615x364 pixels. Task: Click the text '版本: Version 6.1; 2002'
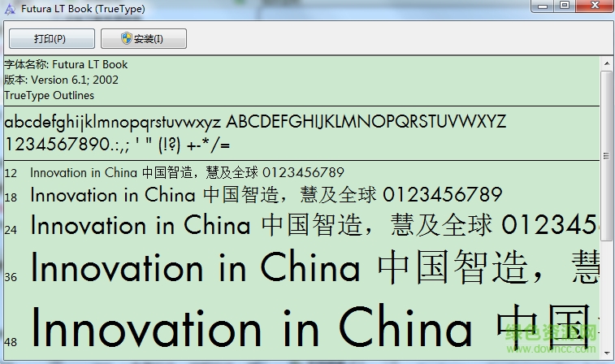coord(61,80)
